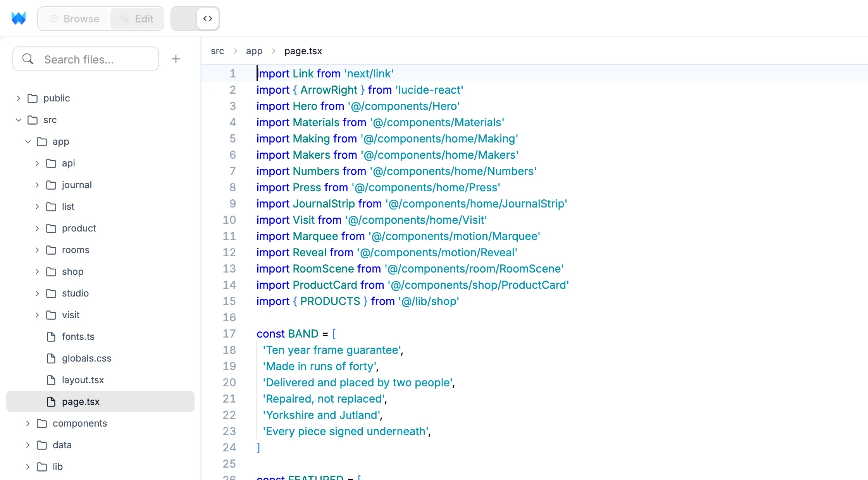This screenshot has height=480, width=868.
Task: Click the layout.tsx file icon
Action: (x=51, y=380)
